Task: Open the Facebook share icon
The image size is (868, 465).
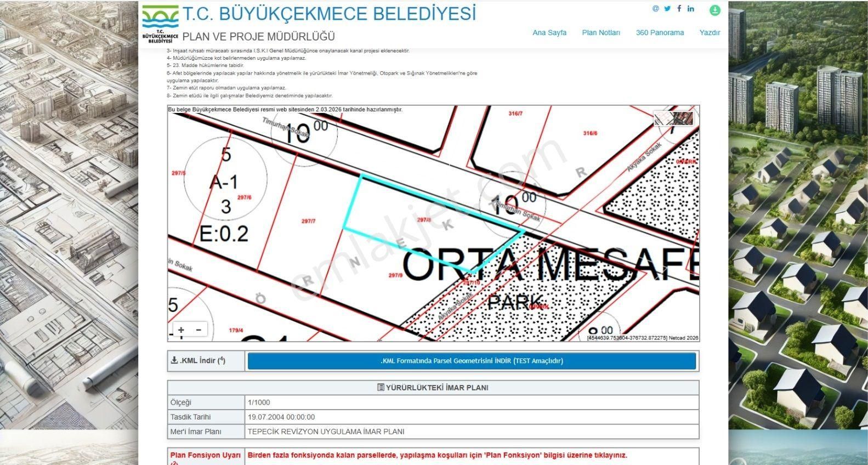Action: 679,8
